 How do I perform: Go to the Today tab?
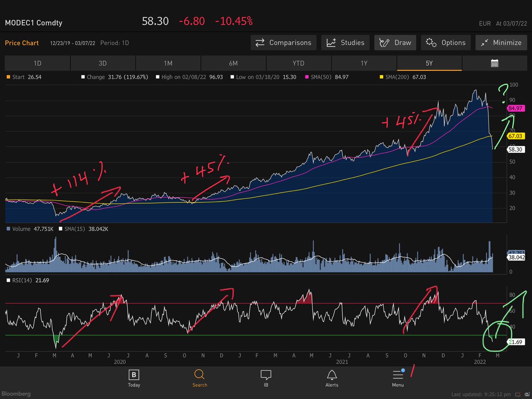[134, 379]
